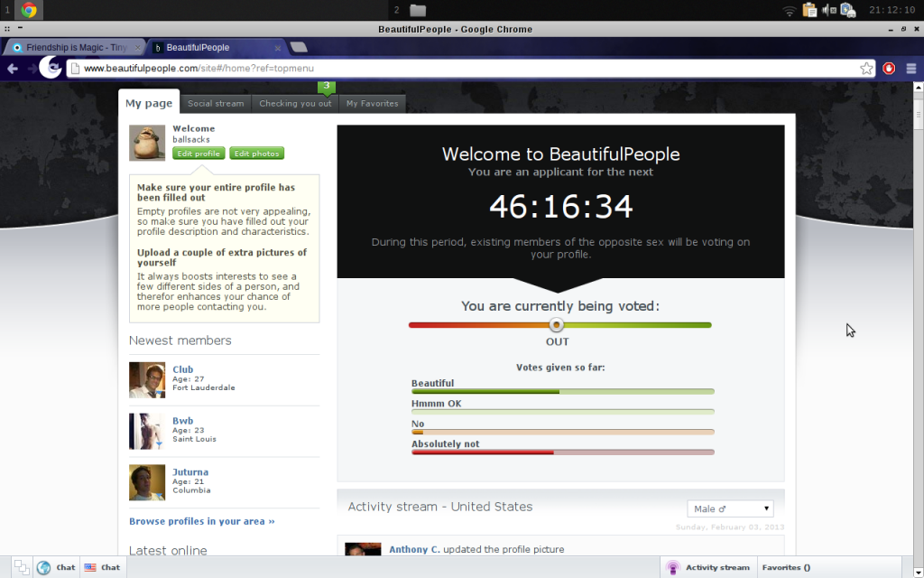The image size is (924, 578).
Task: Click the Chrome launcher icon in the top panel
Action: (x=28, y=10)
